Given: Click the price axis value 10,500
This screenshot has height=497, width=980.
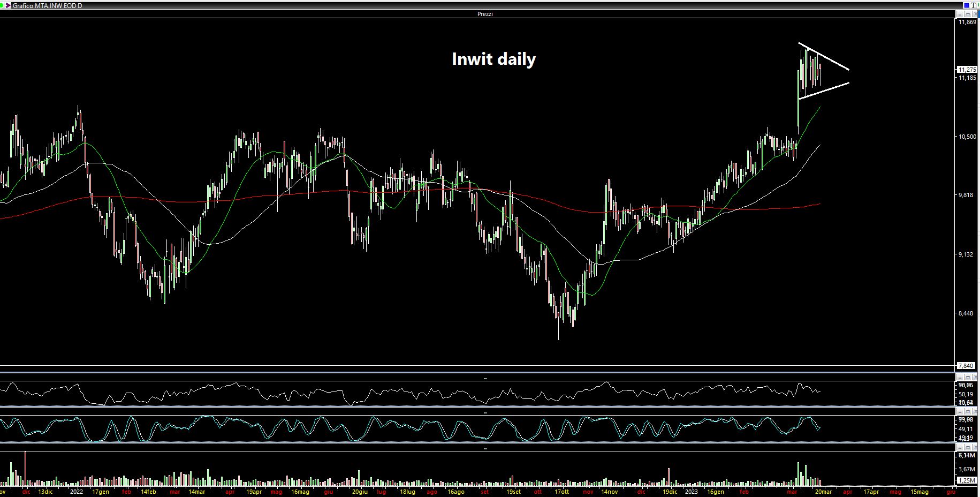Looking at the screenshot, I should click(x=968, y=137).
